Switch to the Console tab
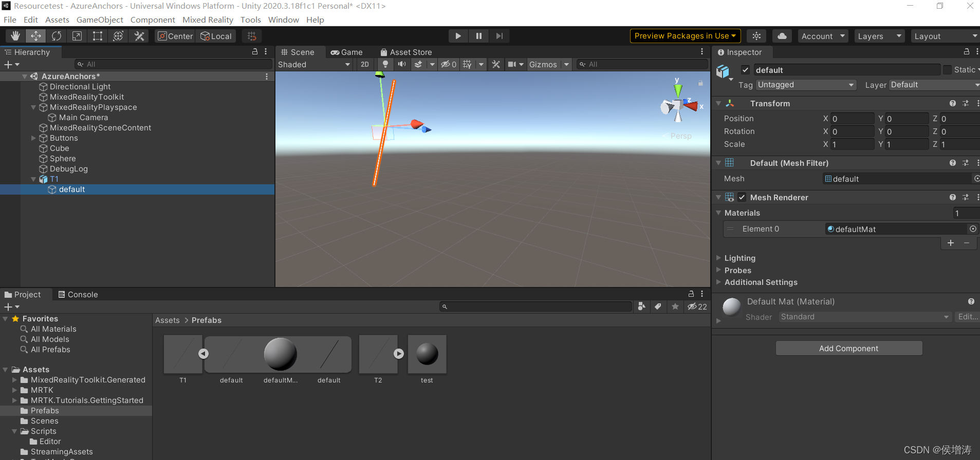 click(78, 294)
